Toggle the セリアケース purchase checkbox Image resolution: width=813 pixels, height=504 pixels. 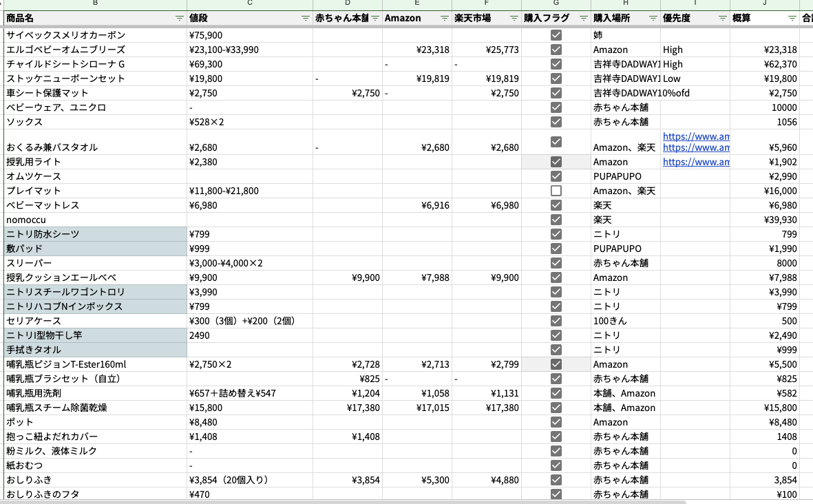point(556,321)
